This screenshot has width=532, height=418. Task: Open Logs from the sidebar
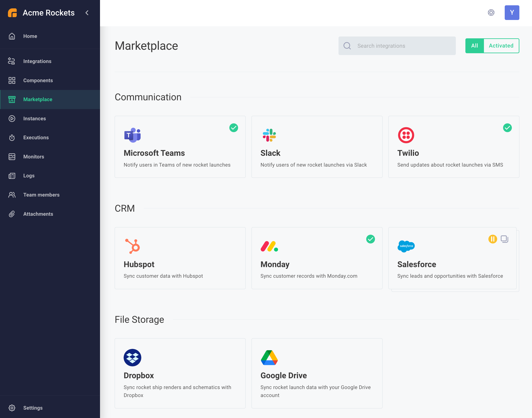(x=29, y=176)
